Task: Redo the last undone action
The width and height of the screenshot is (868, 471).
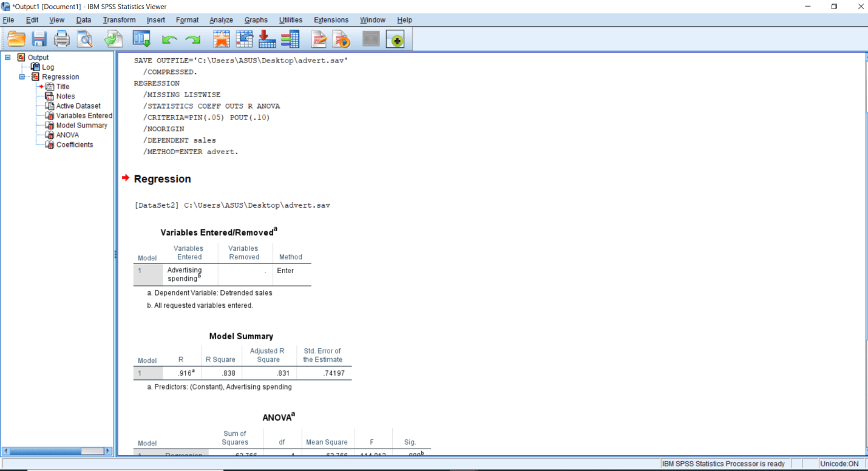Action: 192,38
